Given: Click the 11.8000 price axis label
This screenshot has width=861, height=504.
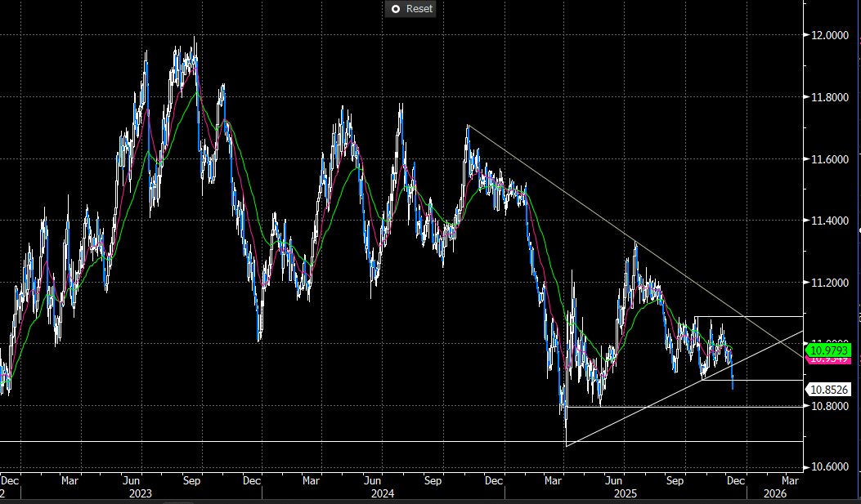Looking at the screenshot, I should [831, 98].
